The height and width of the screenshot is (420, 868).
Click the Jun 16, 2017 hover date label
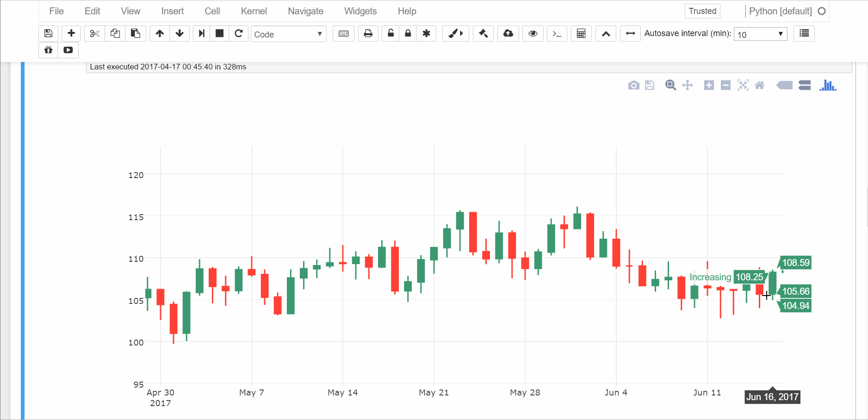pyautogui.click(x=772, y=397)
